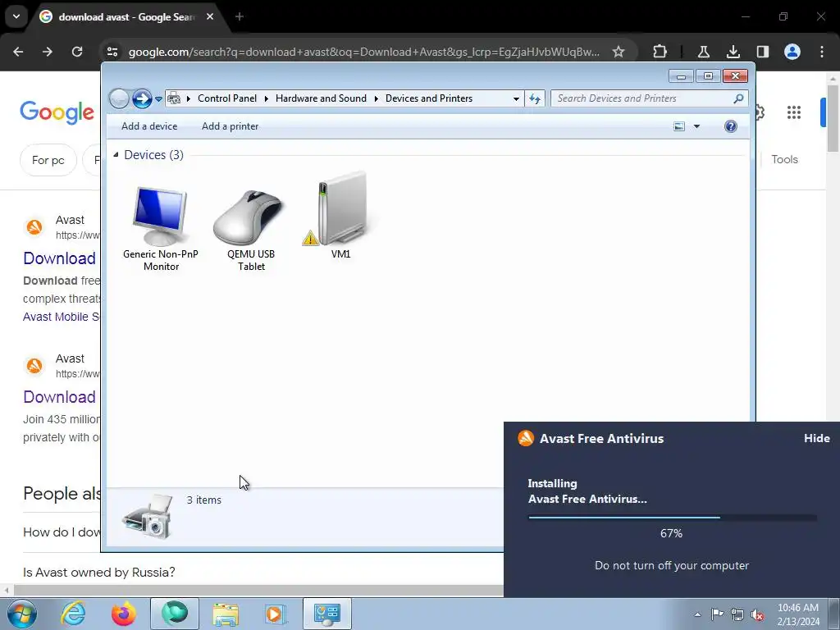Toggle Chrome side panel icon
Image resolution: width=840 pixels, height=630 pixels.
click(x=762, y=52)
